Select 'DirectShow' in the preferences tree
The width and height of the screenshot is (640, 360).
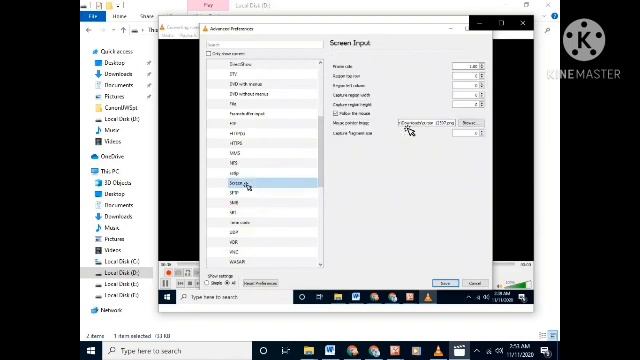pos(240,64)
